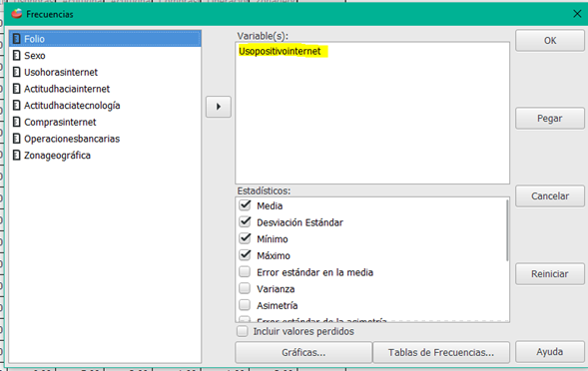
Task: Select Operacionesbancarias variable
Action: [x=105, y=139]
